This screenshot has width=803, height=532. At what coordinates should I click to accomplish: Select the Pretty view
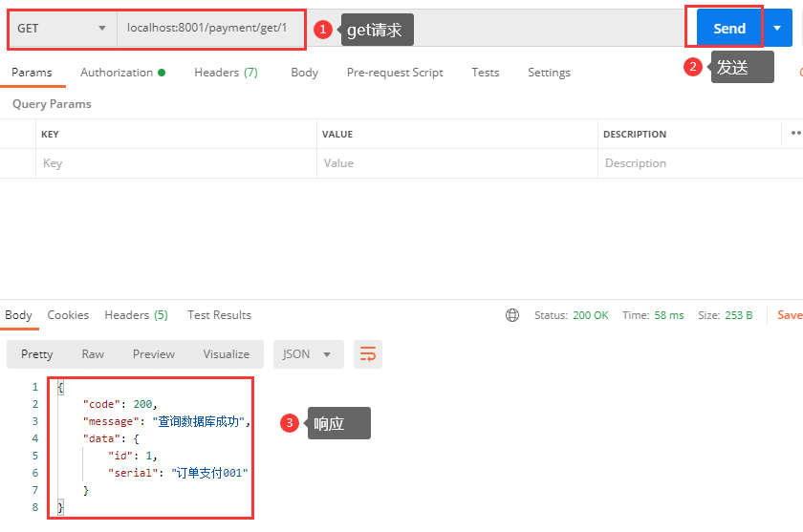click(x=37, y=354)
